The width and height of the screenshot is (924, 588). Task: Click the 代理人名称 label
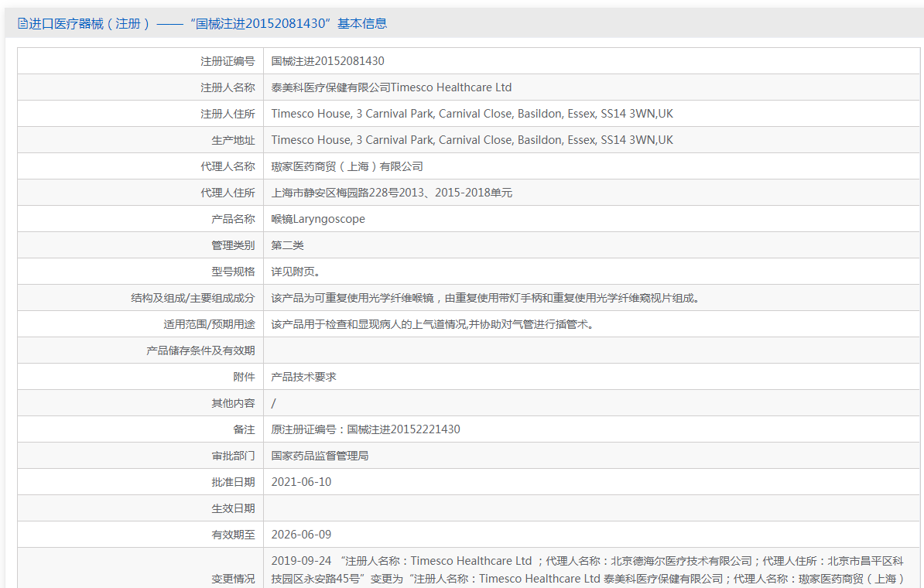pyautogui.click(x=228, y=167)
